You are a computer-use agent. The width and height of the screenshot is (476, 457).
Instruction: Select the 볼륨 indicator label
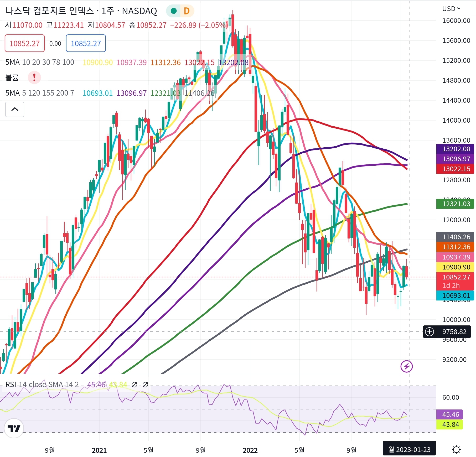click(12, 77)
